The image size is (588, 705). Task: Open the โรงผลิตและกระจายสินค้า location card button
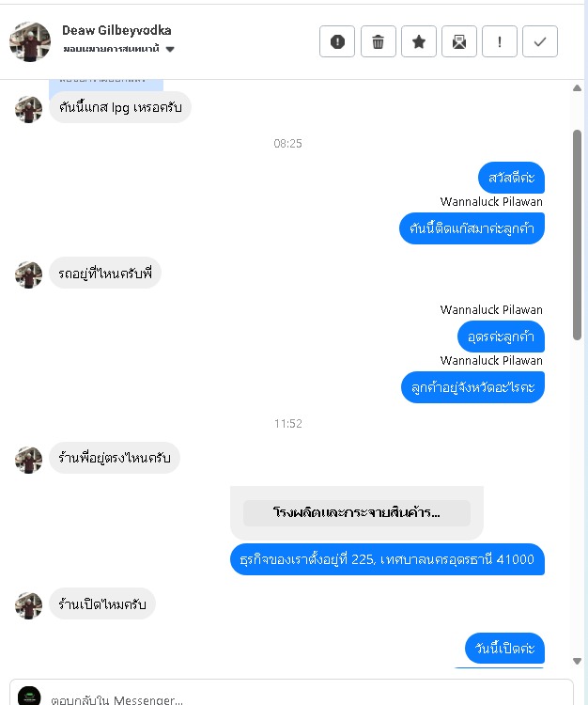click(x=357, y=512)
